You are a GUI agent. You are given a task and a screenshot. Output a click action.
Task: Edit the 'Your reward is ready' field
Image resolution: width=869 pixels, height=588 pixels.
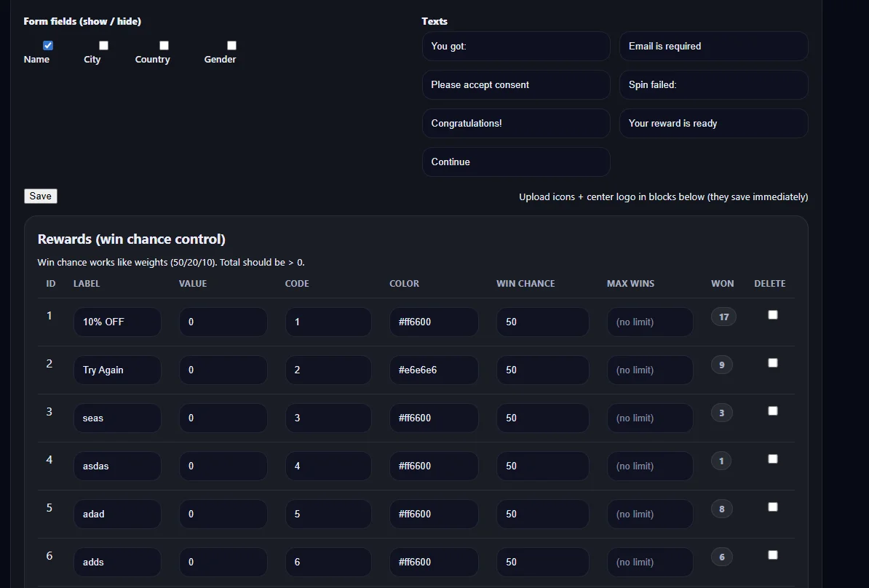tap(713, 123)
